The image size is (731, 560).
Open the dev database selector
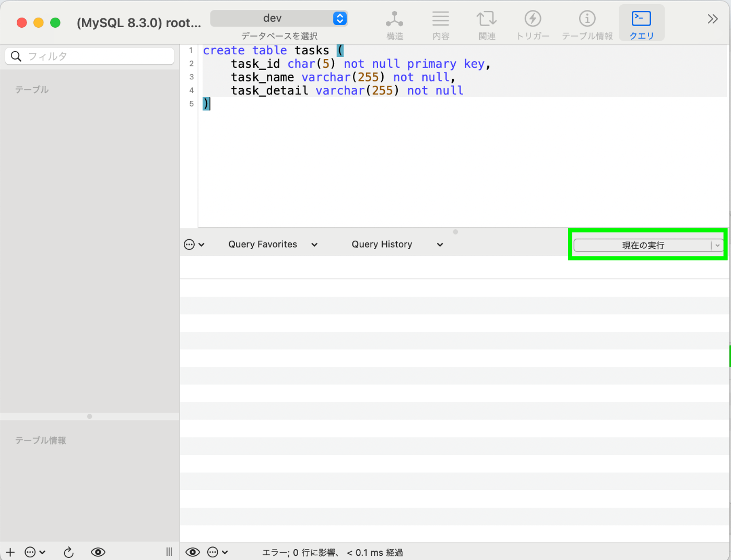[279, 18]
